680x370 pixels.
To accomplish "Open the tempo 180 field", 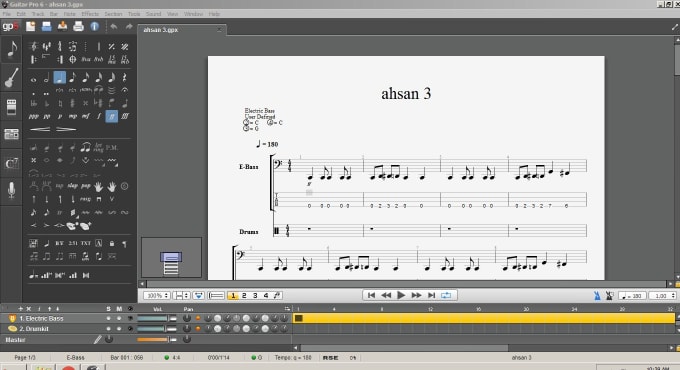I will pos(632,295).
